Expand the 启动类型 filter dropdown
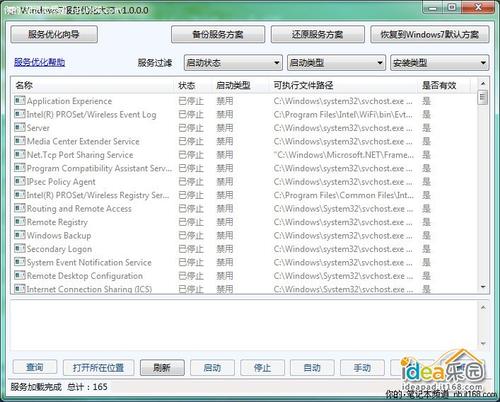 tap(336, 63)
